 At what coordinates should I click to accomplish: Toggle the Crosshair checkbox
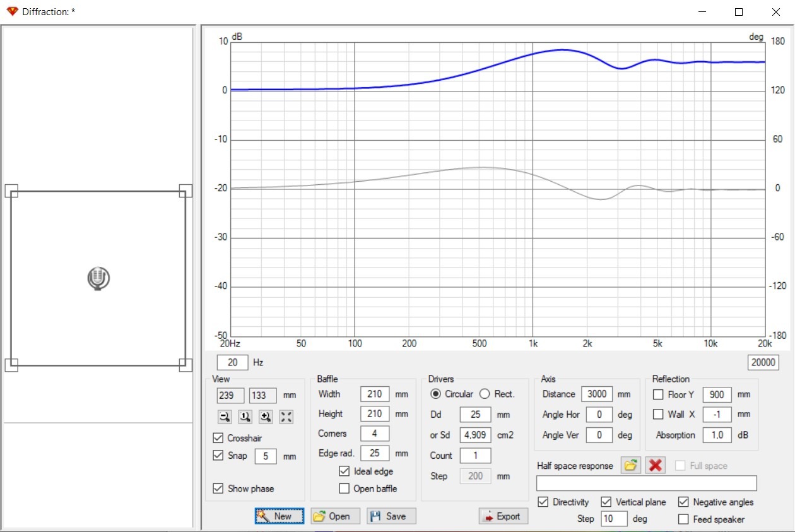[218, 438]
